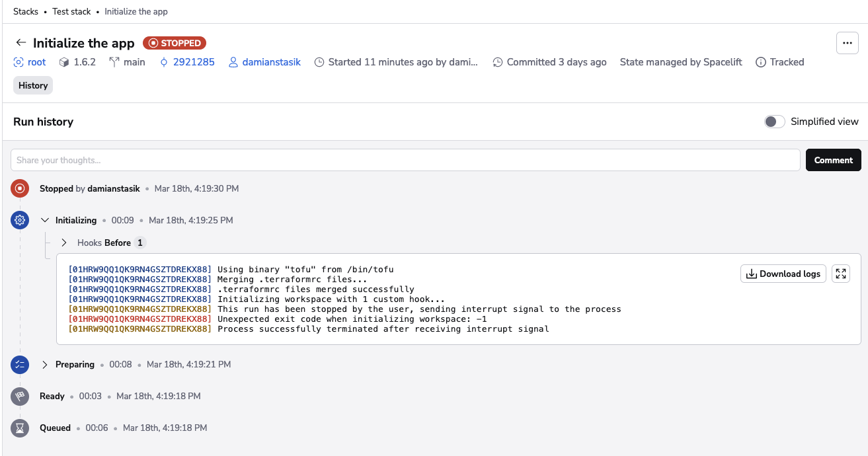Select the Initializing gear phase icon
The height and width of the screenshot is (456, 868).
[x=19, y=219]
